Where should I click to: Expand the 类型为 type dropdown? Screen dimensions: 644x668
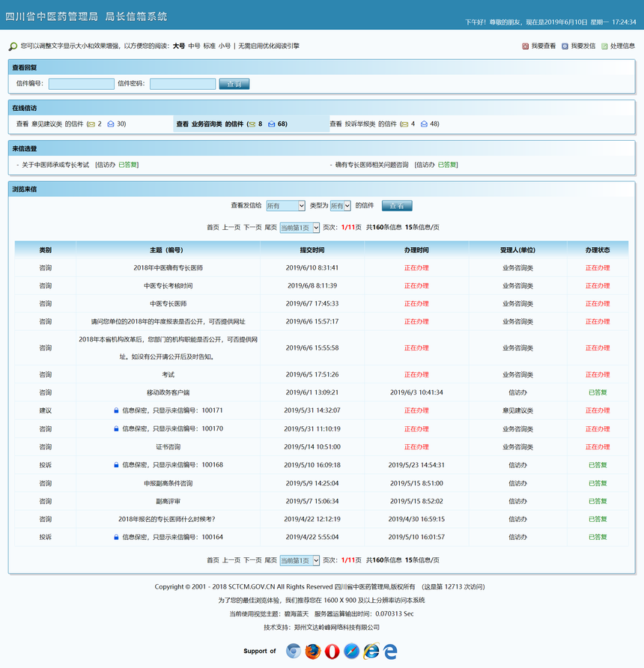tap(341, 206)
